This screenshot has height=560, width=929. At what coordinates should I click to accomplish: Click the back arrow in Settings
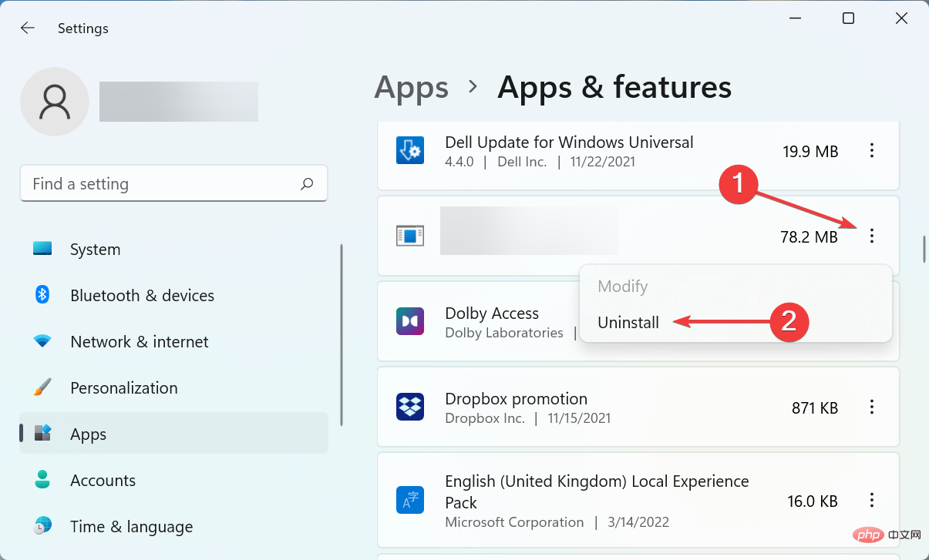28,29
